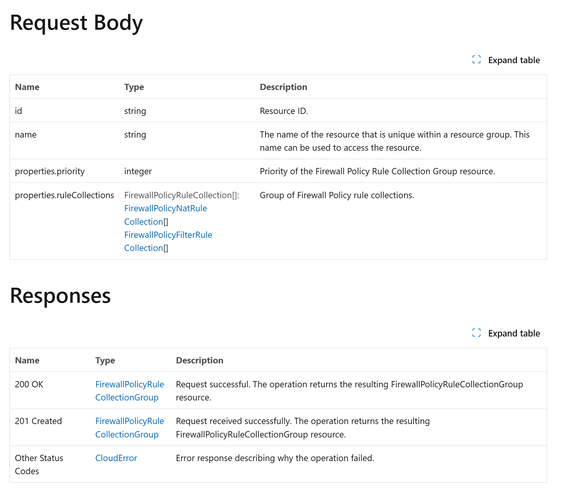Expand table in the Request Body section
Image resolution: width=570 pixels, height=498 pixels.
506,60
